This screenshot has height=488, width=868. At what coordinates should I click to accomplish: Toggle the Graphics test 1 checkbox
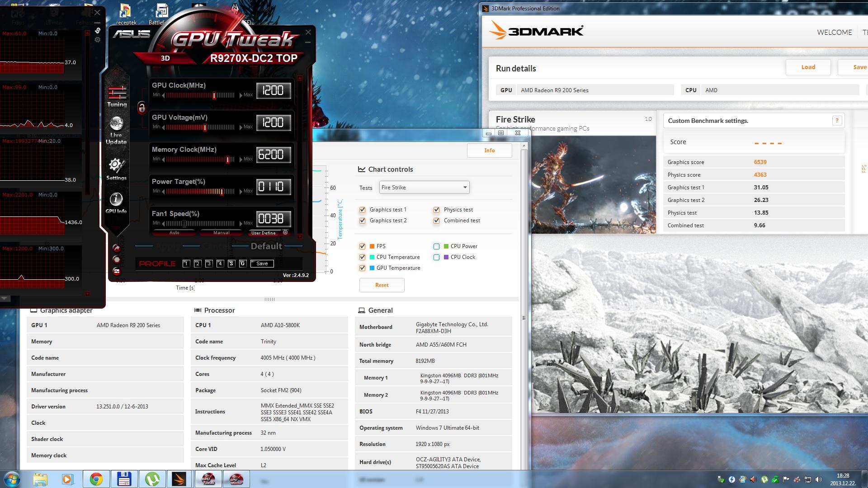(362, 210)
